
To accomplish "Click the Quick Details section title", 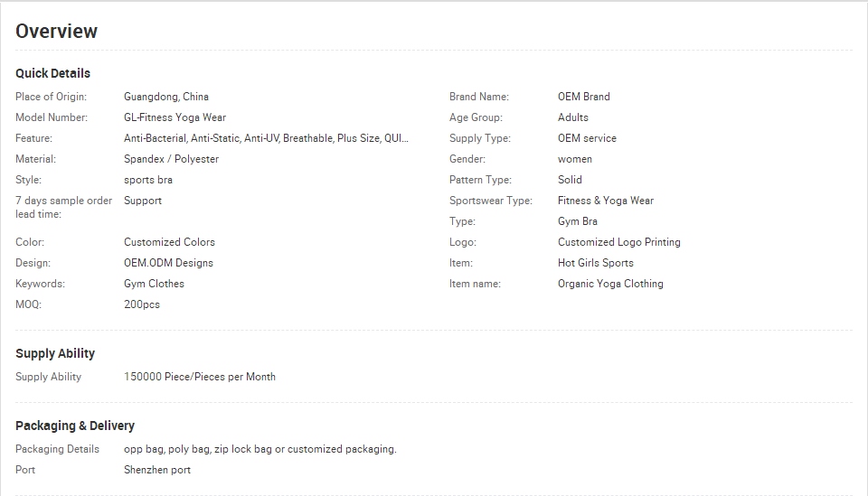I will coord(52,73).
